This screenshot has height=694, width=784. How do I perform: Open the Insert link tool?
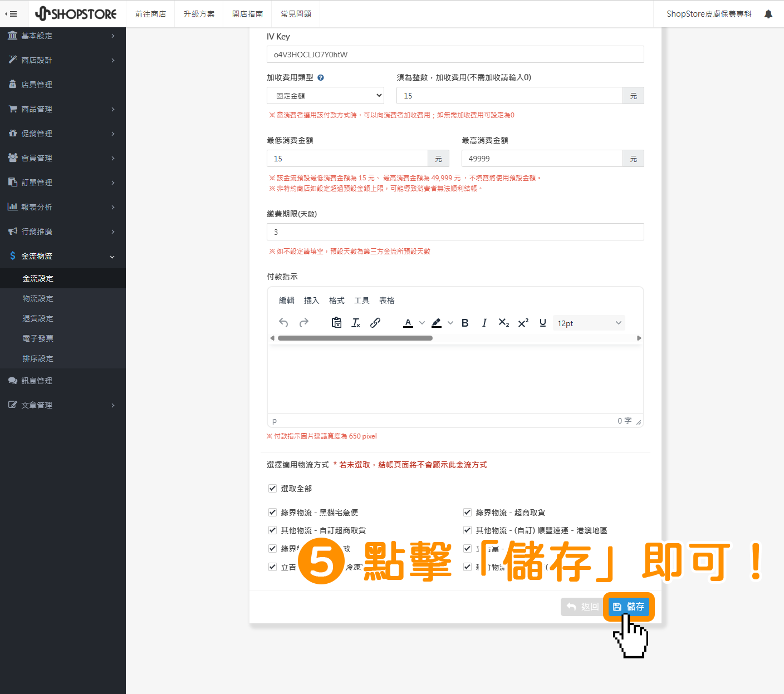pyautogui.click(x=375, y=322)
